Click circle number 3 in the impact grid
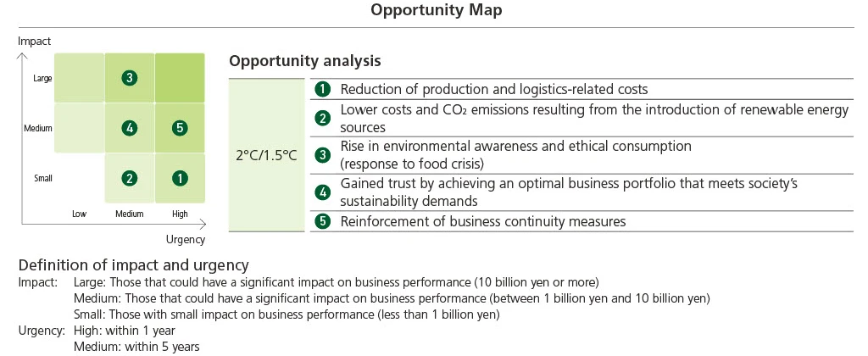 pos(130,78)
